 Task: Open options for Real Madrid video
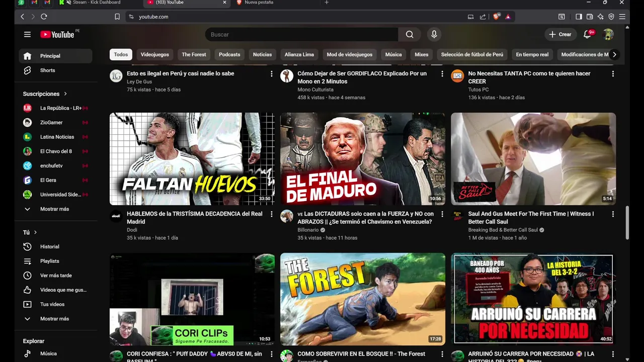(272, 214)
